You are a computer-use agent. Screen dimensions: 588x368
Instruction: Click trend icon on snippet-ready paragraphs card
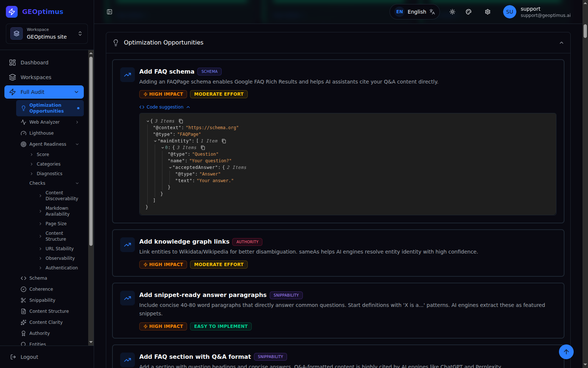point(128,298)
